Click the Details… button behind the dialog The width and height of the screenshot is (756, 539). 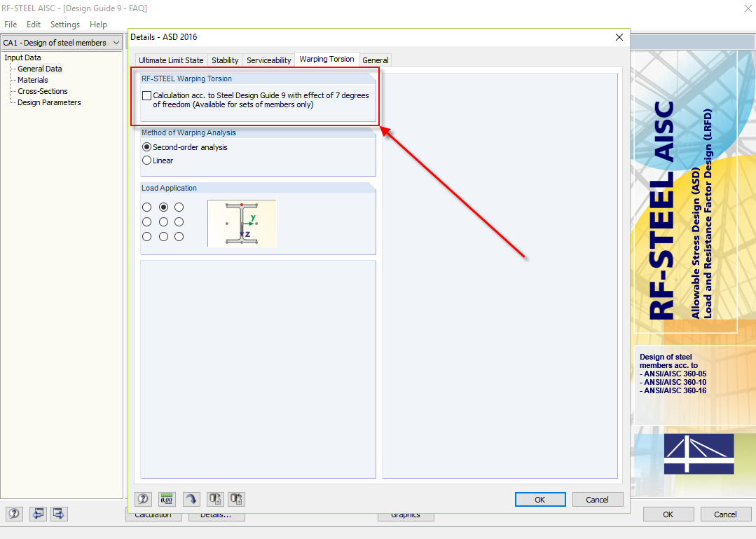pyautogui.click(x=216, y=517)
